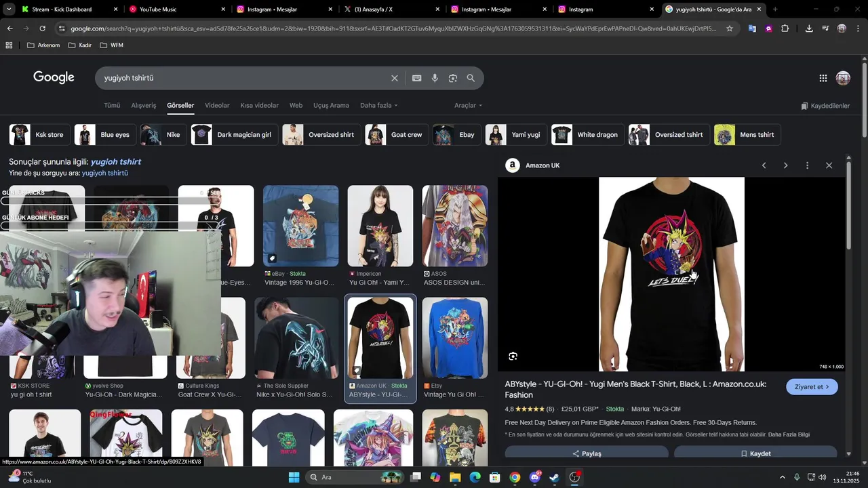The height and width of the screenshot is (488, 868).
Task: Open Impericon Yami Yugi shirt thumbnail
Action: tap(380, 226)
